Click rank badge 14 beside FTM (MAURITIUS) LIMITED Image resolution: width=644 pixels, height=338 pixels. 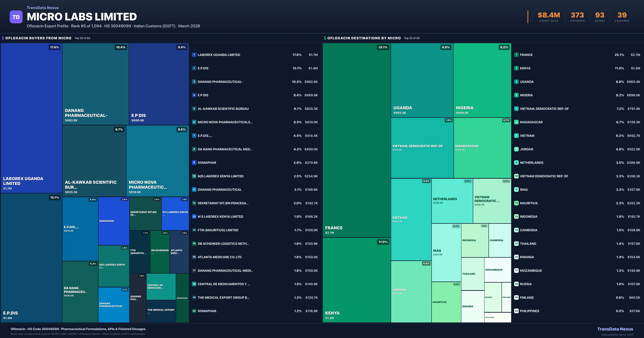point(194,230)
